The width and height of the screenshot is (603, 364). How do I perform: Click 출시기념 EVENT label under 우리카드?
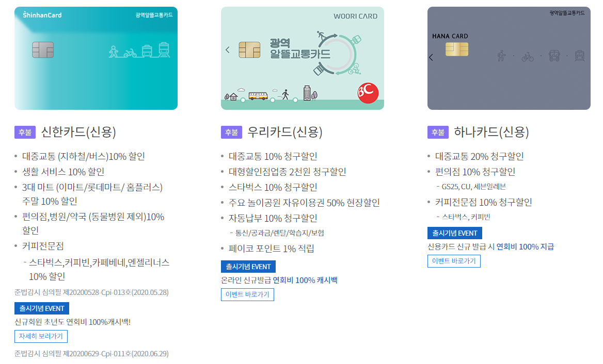pyautogui.click(x=248, y=267)
